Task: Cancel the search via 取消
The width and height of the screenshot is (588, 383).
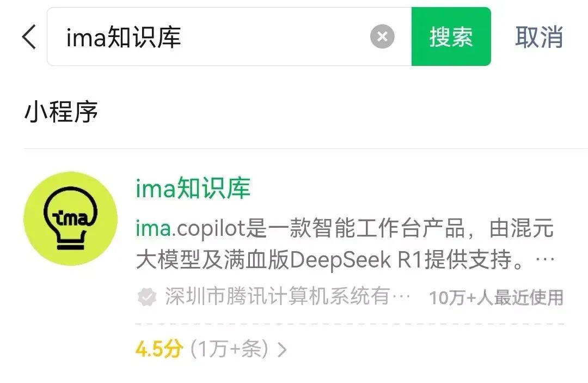Action: (x=539, y=37)
